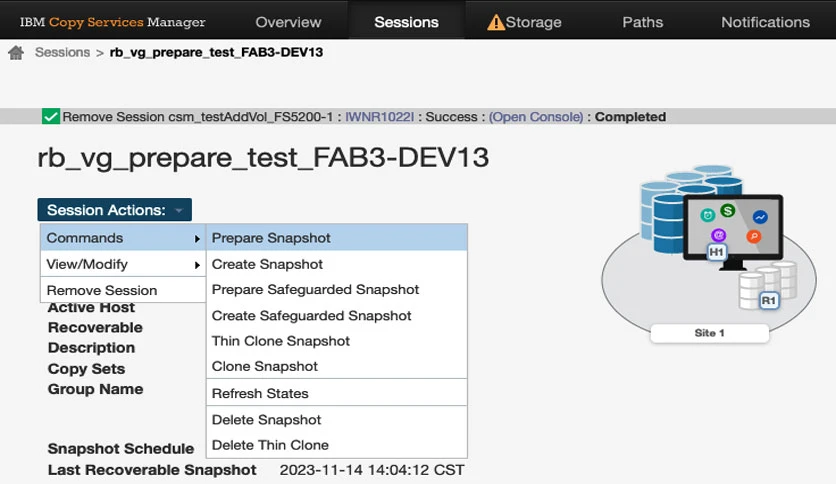Open the Sessions tab
Viewport: 836px width, 484px height.
point(406,22)
